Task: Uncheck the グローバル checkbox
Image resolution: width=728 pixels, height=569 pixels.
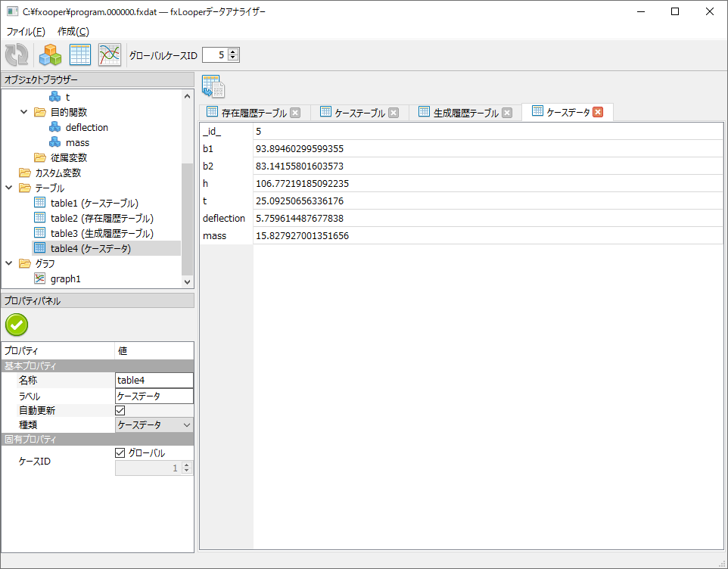Action: [120, 453]
